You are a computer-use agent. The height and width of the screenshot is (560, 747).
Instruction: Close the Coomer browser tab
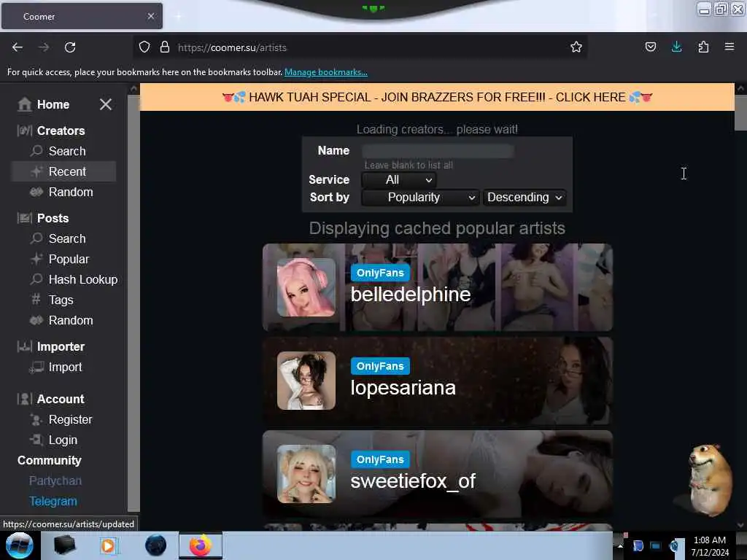click(x=151, y=16)
